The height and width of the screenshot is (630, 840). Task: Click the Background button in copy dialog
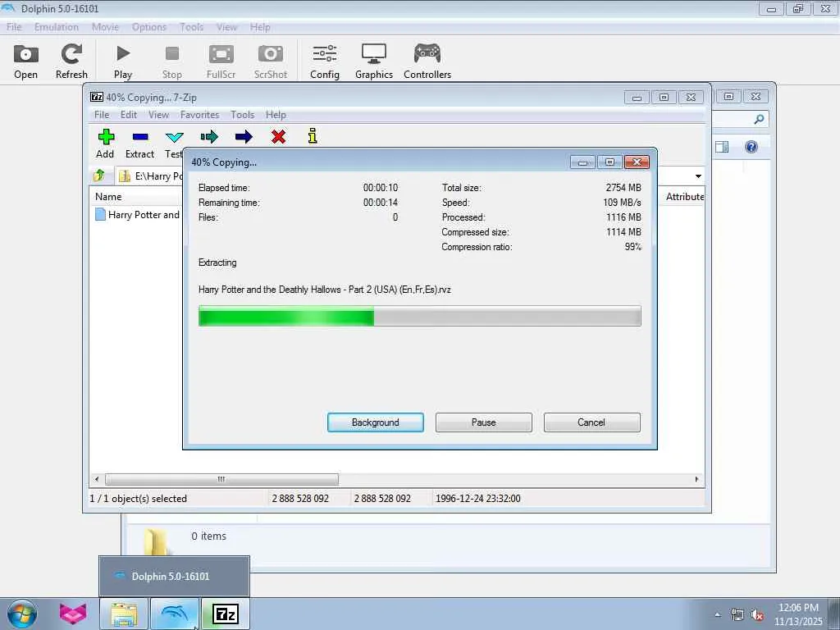tap(376, 422)
